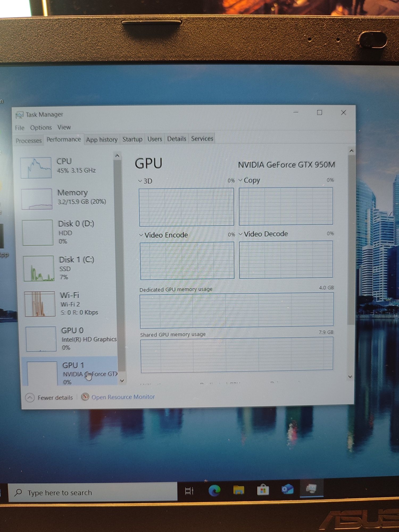Open the Copy engine dropdown
This screenshot has width=399, height=532.
(x=249, y=180)
